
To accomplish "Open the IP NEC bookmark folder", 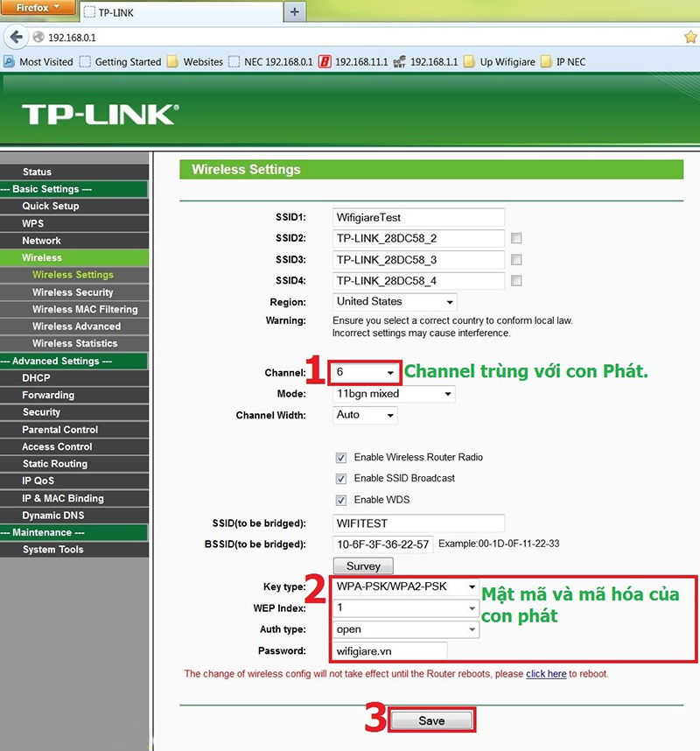I will (x=563, y=62).
